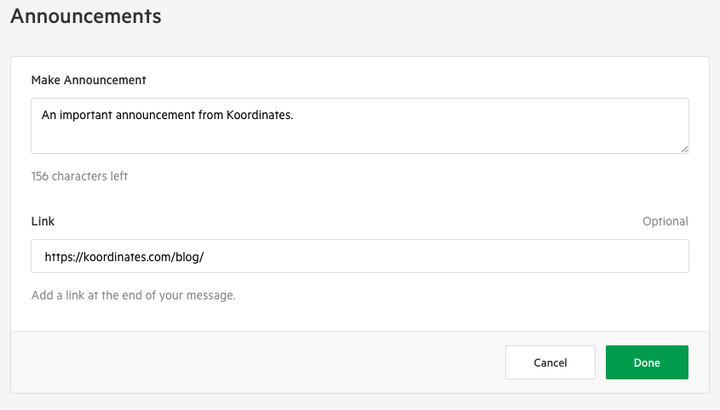Place cursor on word important in message

[x=89, y=115]
